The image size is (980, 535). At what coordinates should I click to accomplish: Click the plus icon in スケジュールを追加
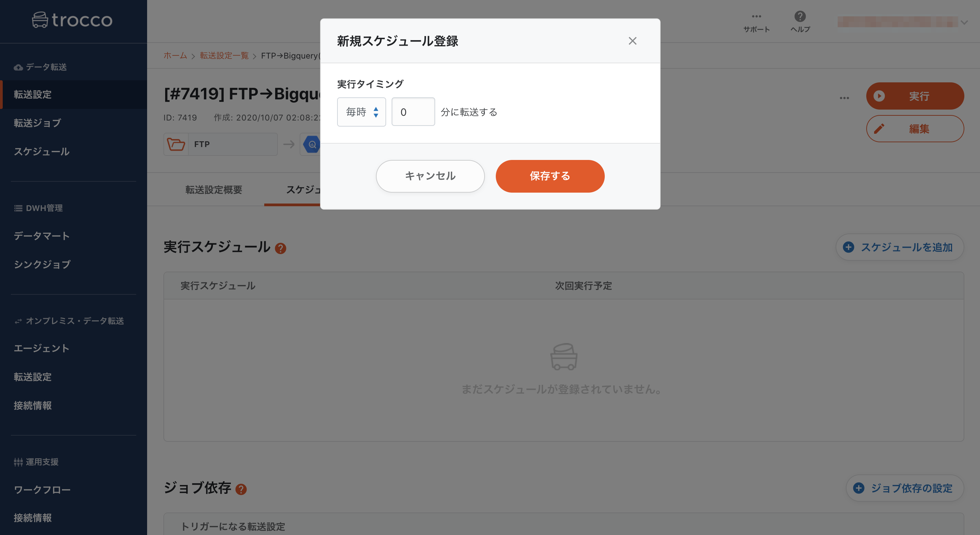click(x=848, y=247)
